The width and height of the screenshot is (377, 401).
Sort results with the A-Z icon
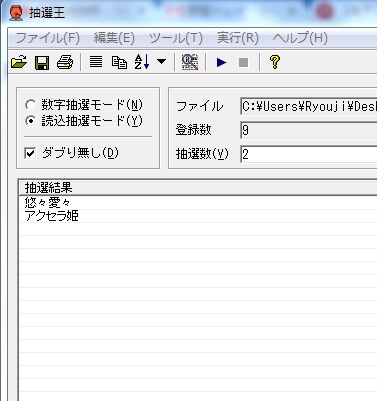tap(142, 62)
